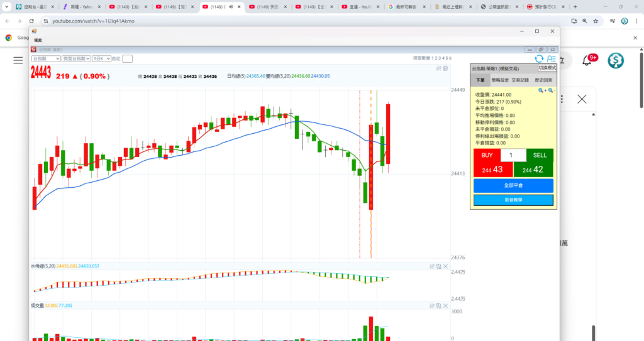Click the order quantity field showing 1
The image size is (644, 341).
[513, 155]
